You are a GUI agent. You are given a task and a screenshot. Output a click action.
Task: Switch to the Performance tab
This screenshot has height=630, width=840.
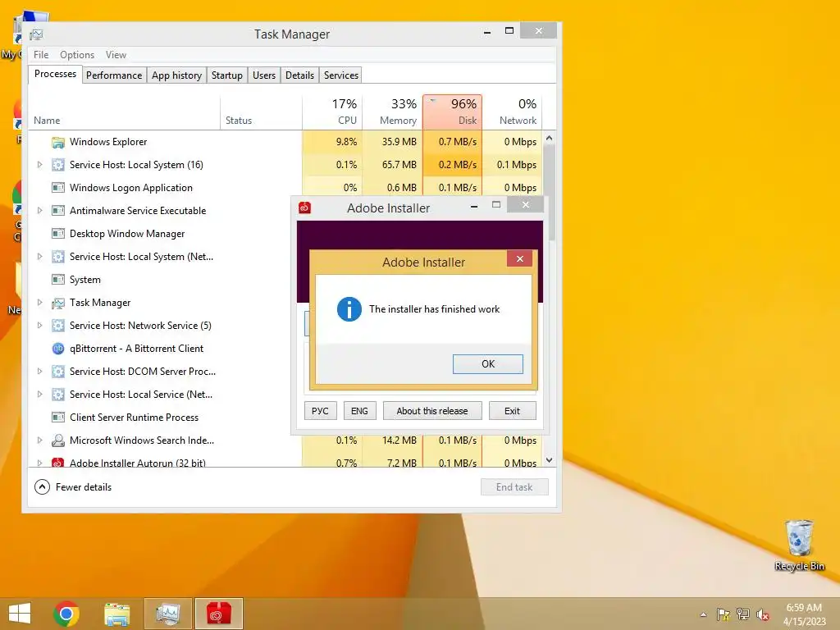pyautogui.click(x=114, y=75)
